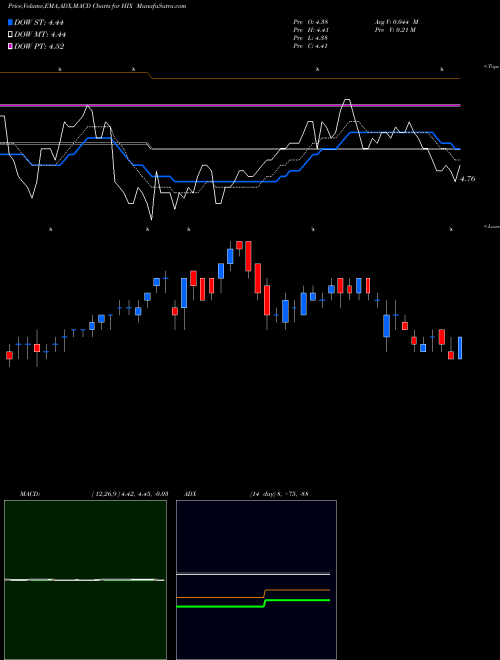The image size is (500, 660).
Task: Click the 'Pre O: 4.38' open value
Action: coord(311,22)
